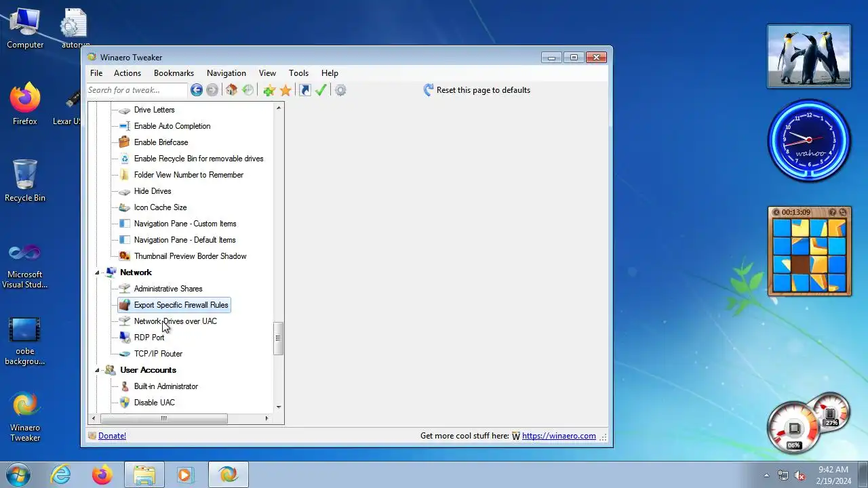Click the Winaero Tweaker desktop icon
The width and height of the screenshot is (868, 488).
click(25, 417)
